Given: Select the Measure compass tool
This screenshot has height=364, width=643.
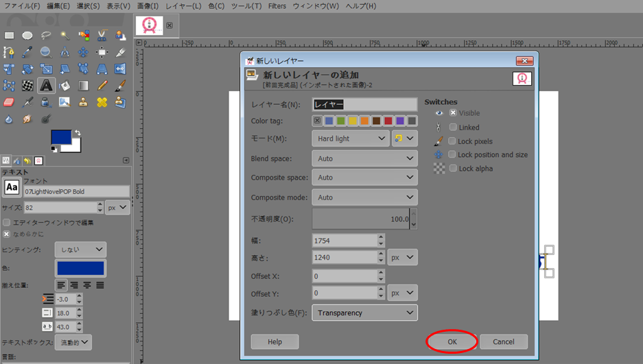Looking at the screenshot, I should pyautogui.click(x=65, y=52).
